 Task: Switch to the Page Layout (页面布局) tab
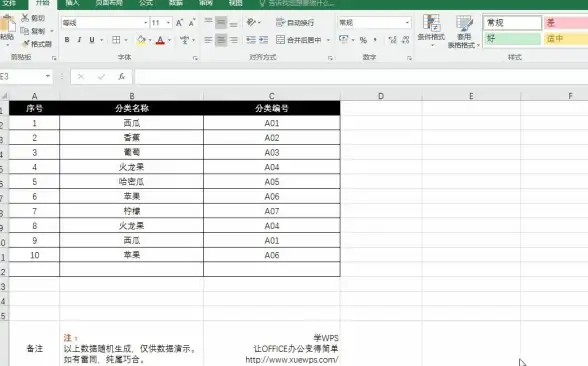[109, 3]
